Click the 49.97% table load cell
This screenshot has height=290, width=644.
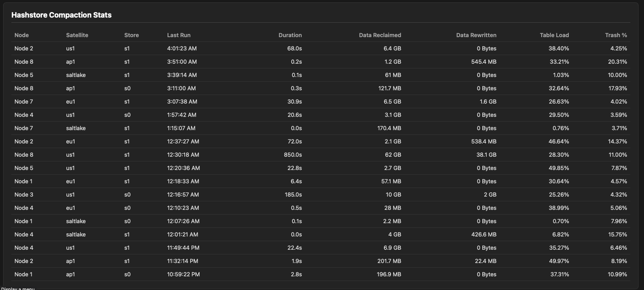point(558,261)
